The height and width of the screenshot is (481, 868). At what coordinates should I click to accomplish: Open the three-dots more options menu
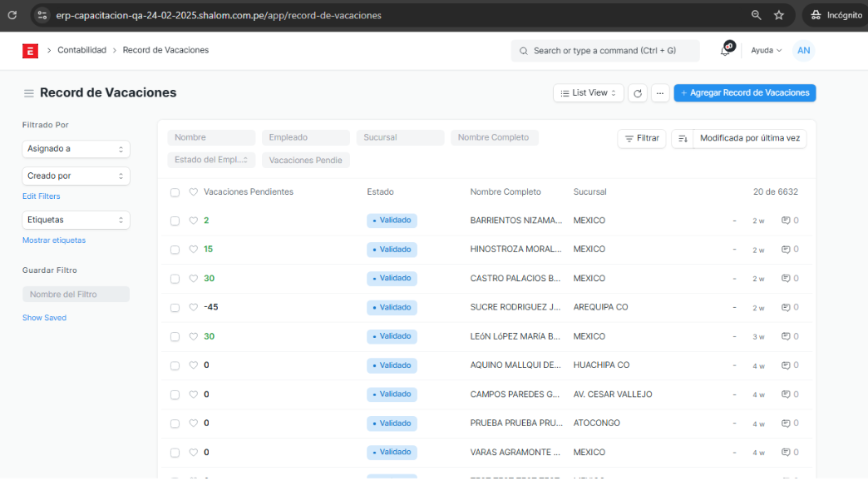[x=659, y=93]
